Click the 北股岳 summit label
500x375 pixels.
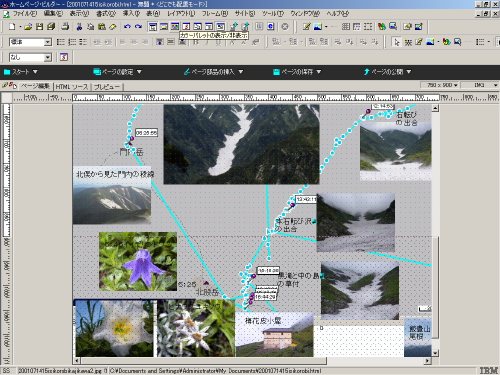(207, 292)
